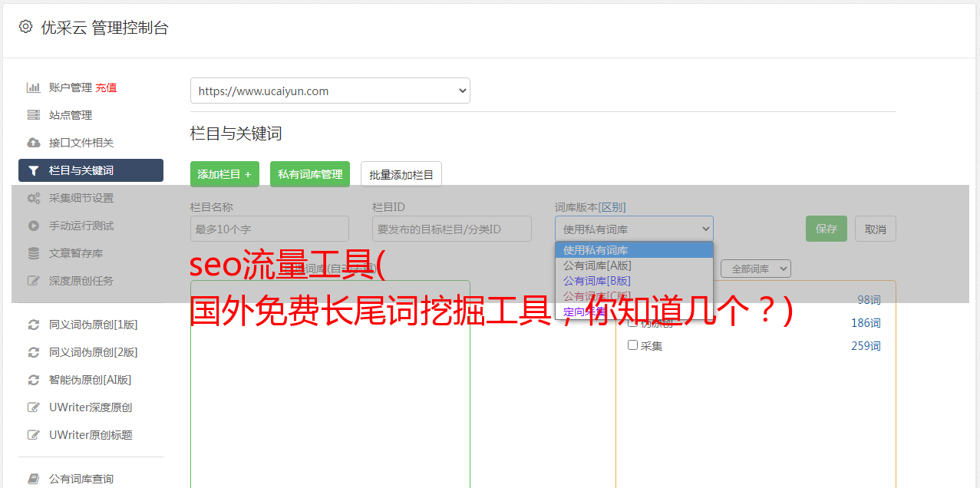Tick the 采集 checkbox with 259词
Screen dimensions: 980x488
(632, 345)
